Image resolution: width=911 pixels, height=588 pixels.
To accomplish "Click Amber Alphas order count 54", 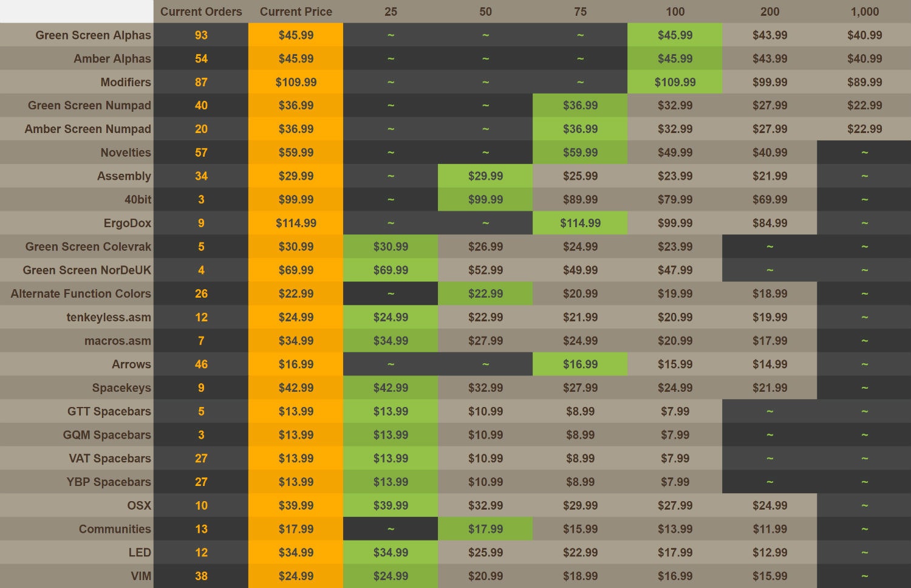I will pos(201,59).
